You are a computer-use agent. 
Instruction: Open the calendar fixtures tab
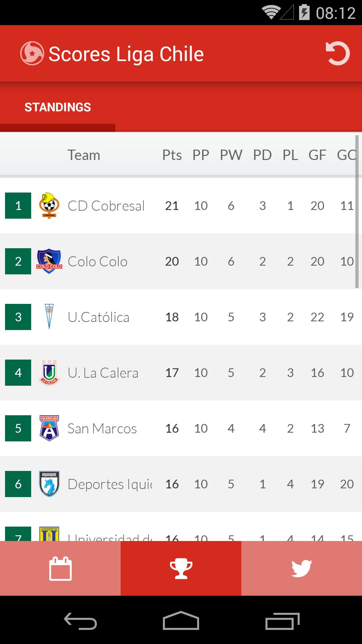tap(60, 568)
